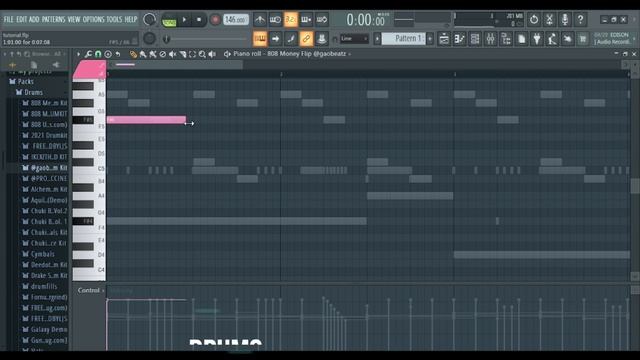Click the tempo tapper icon
The width and height of the screenshot is (640, 360).
point(552,39)
